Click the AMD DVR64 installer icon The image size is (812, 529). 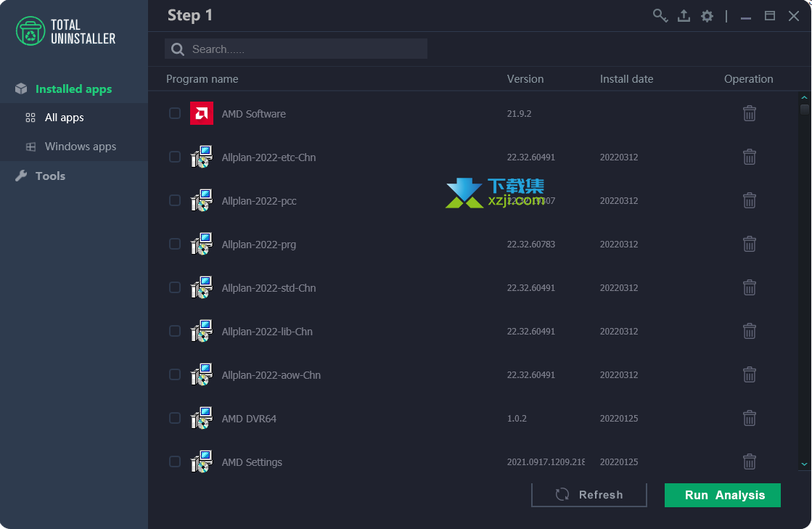pos(202,418)
